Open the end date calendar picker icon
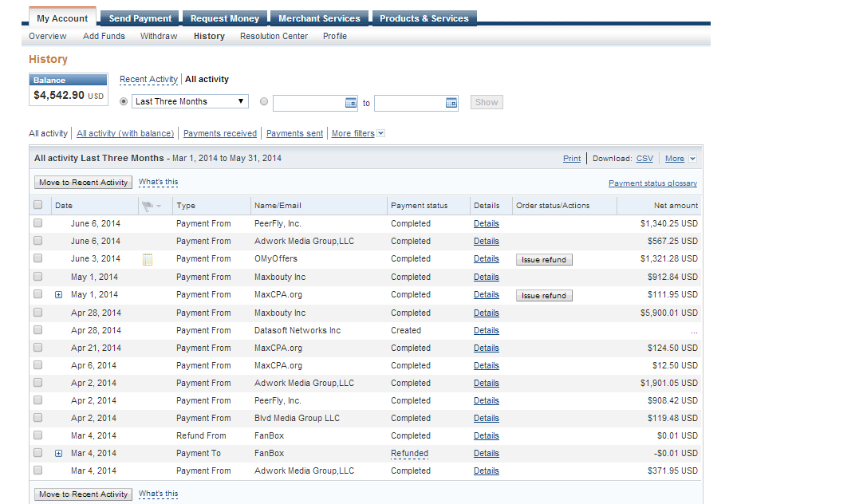Viewport: 867px width, 504px height. (451, 103)
